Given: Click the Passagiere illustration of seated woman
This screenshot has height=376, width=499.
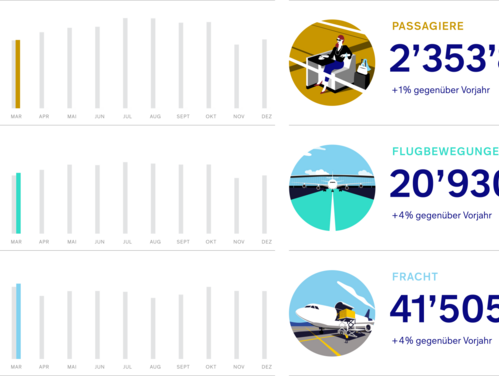Looking at the screenshot, I should click(332, 62).
